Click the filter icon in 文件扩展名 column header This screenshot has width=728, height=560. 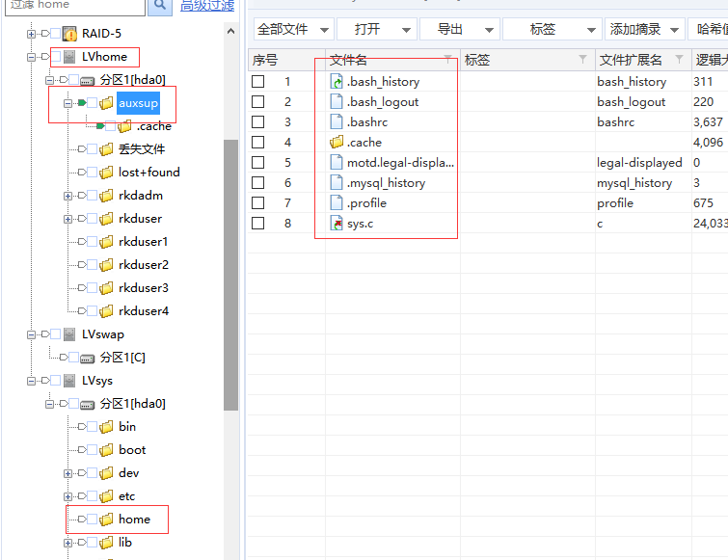click(x=679, y=59)
